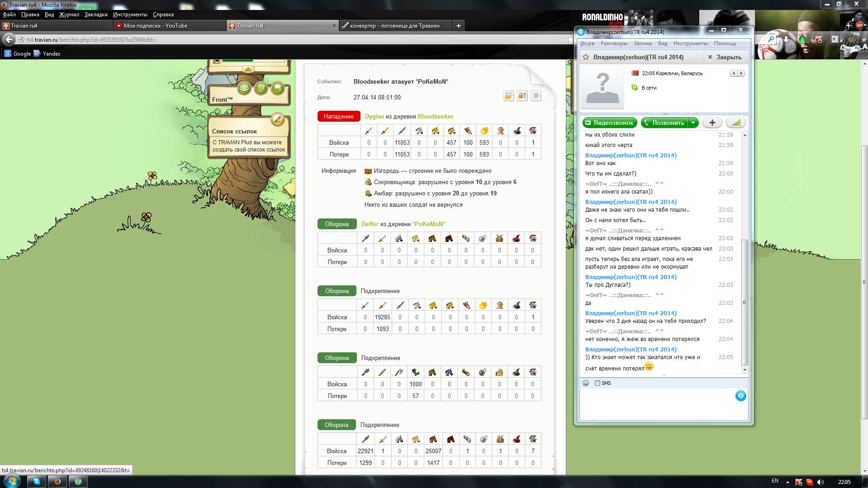Click the right arrow beside Кореличи, Беларусь

point(741,73)
